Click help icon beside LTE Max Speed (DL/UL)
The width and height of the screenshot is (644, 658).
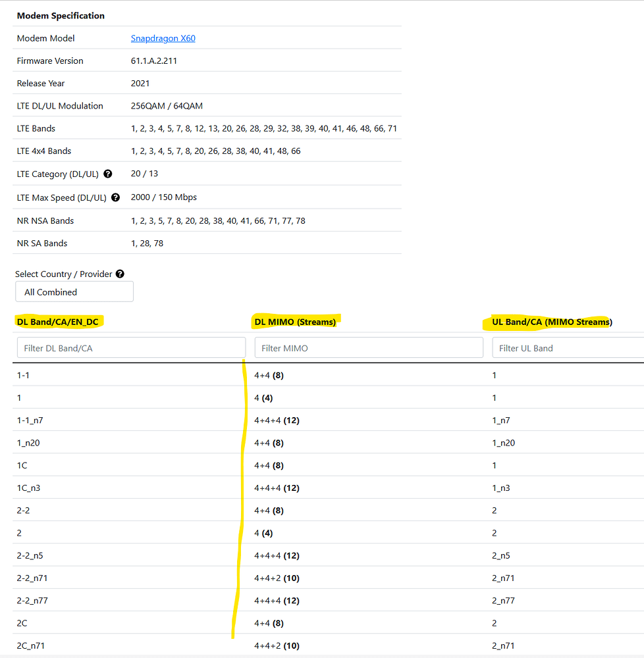115,197
